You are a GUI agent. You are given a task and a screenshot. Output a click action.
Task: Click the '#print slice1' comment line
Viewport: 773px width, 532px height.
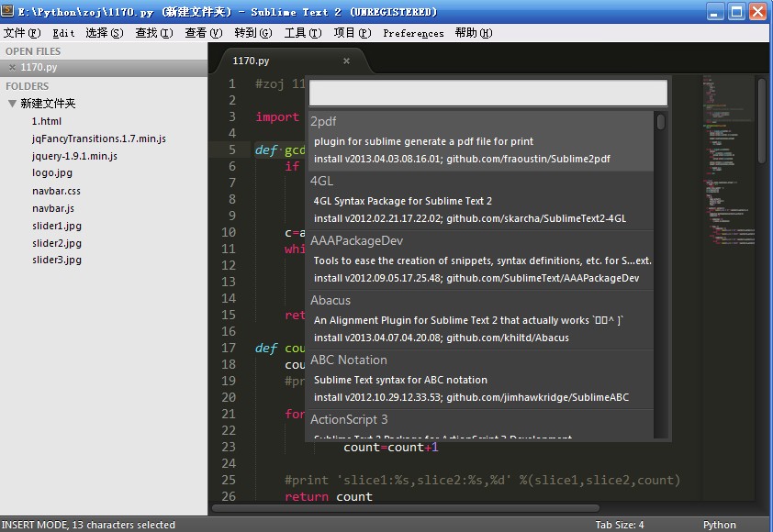[482, 480]
